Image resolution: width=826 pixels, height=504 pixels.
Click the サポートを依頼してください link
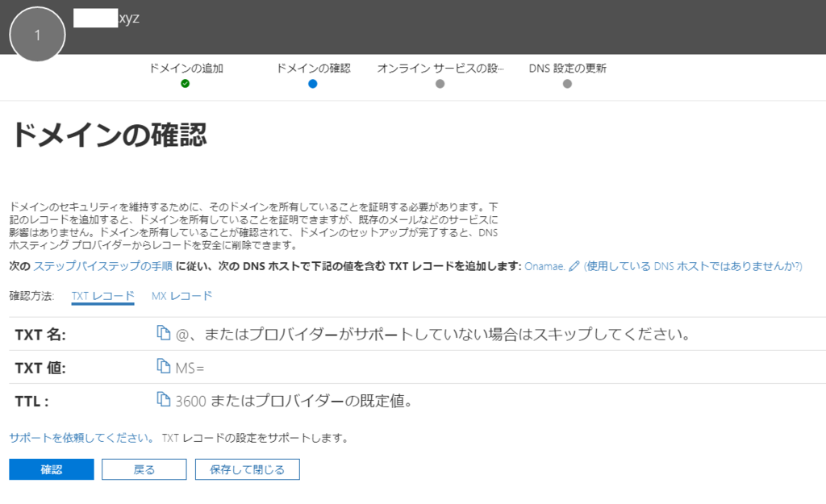81,438
